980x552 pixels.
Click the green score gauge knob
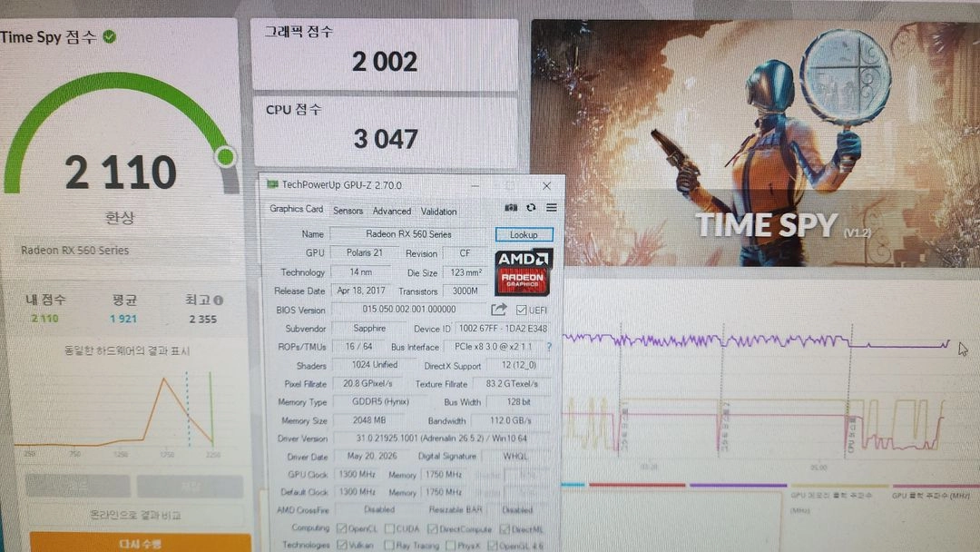(x=225, y=156)
